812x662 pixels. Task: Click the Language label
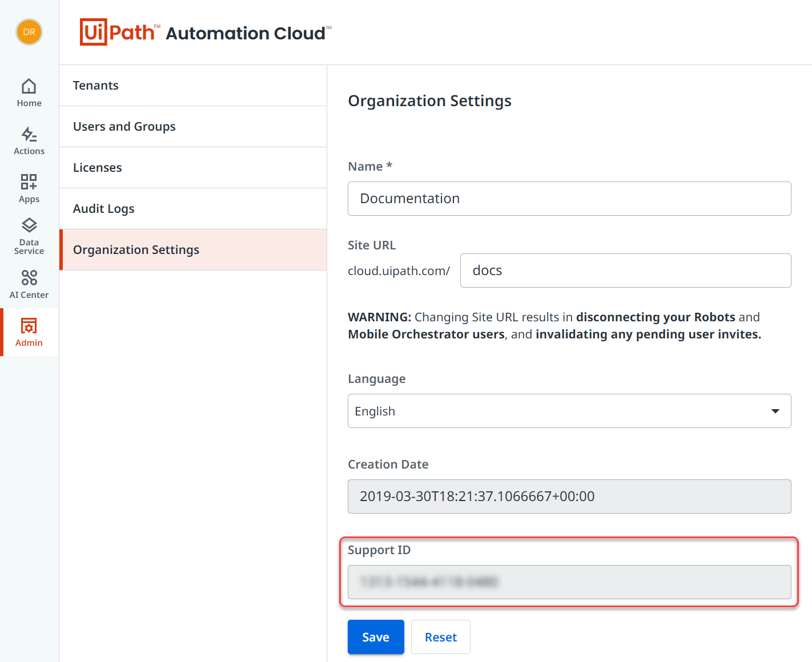(x=377, y=379)
